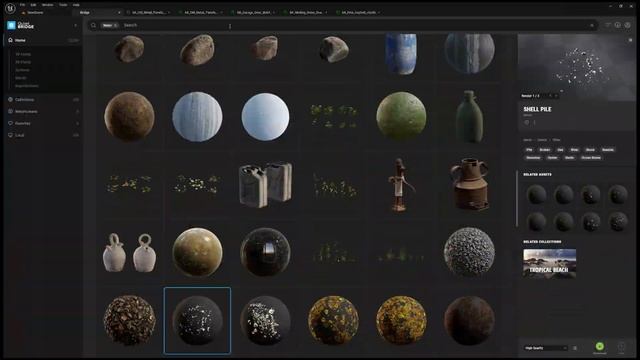Show the next render of Shell Pile preview
This screenshot has height=360, width=640.
pos(556,96)
